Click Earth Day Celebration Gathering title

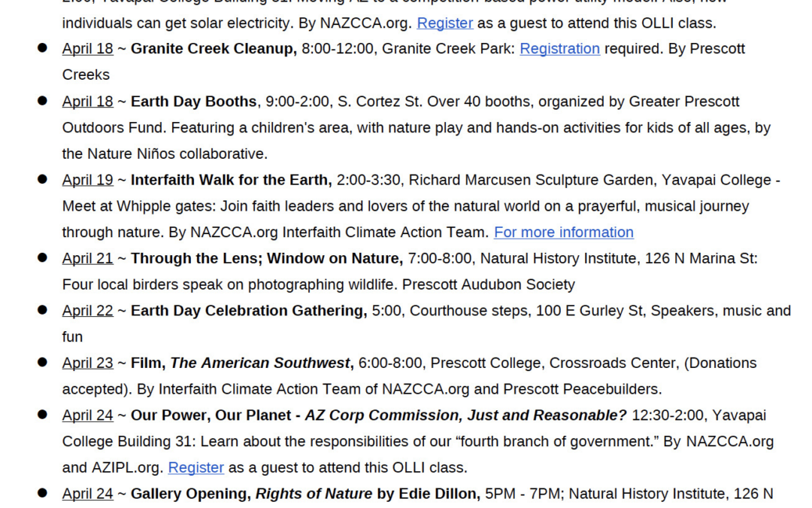[248, 311]
